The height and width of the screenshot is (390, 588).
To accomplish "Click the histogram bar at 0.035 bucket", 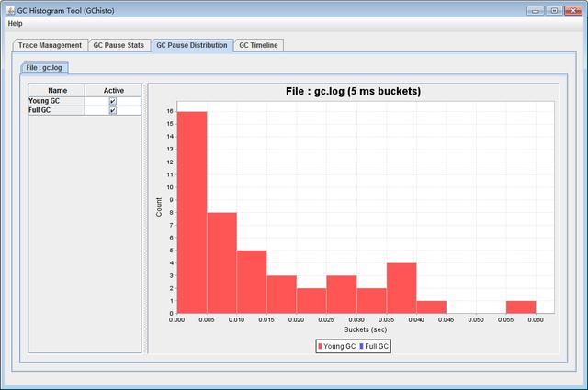I will [401, 288].
